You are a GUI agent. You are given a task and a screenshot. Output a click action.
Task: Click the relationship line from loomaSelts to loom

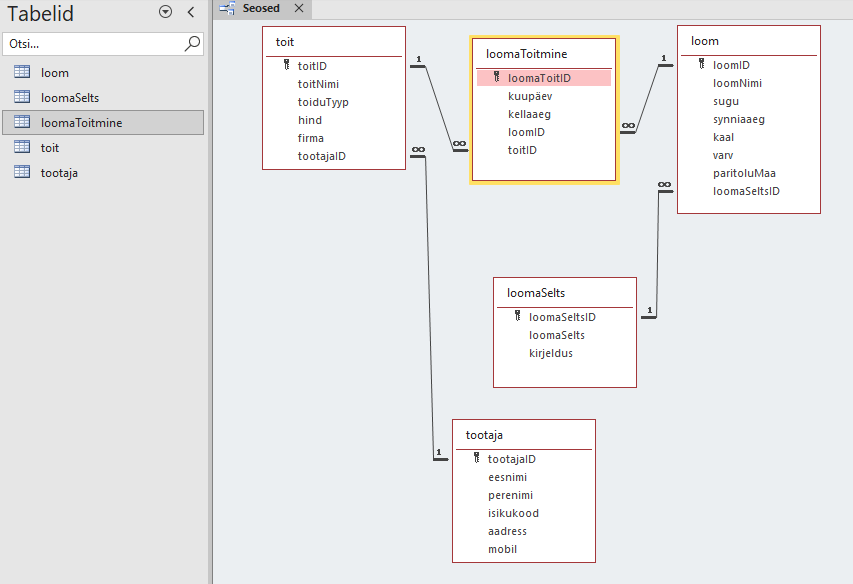click(658, 253)
